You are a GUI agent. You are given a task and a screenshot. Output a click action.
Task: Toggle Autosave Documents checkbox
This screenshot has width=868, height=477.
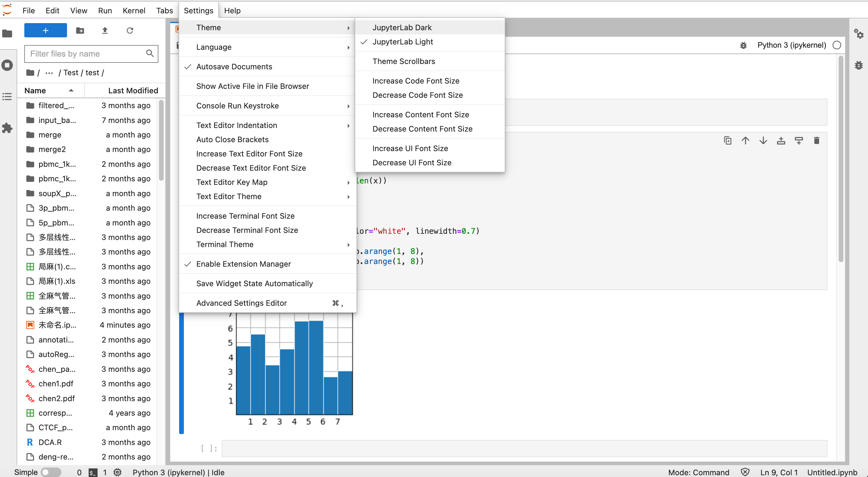tap(235, 66)
